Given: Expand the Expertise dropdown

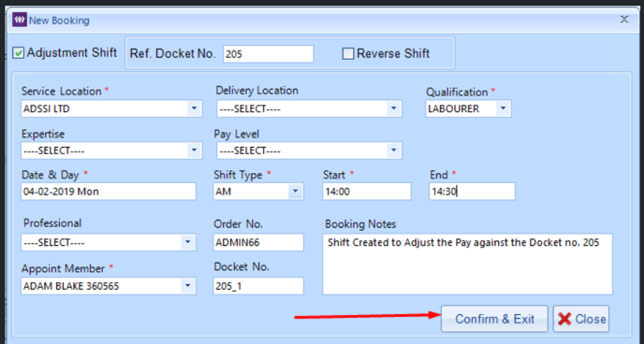Looking at the screenshot, I should [x=194, y=150].
